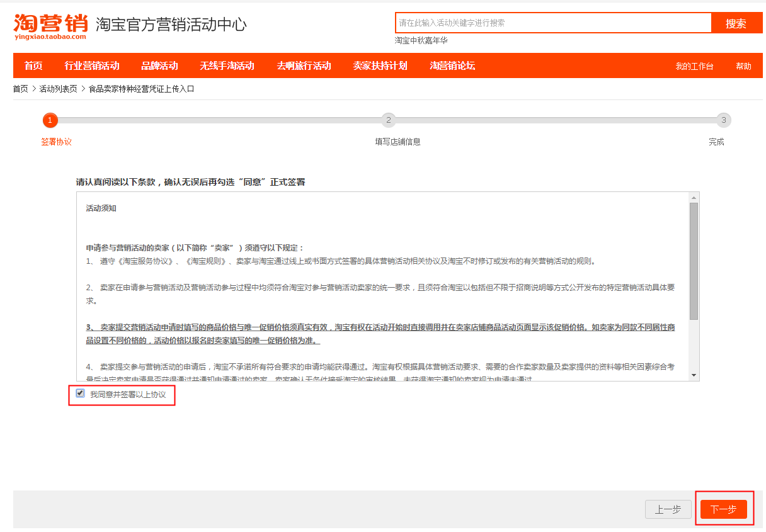Open 品牌活动 menu item
766x532 pixels.
[x=159, y=65]
